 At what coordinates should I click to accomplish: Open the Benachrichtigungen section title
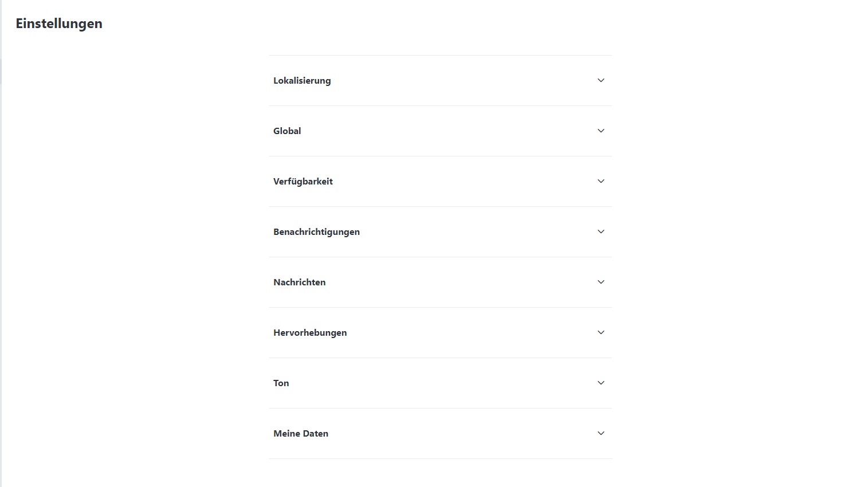pos(316,232)
